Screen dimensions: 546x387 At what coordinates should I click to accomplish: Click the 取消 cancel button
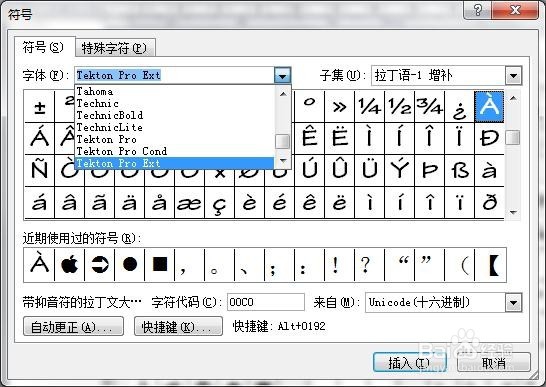494,363
